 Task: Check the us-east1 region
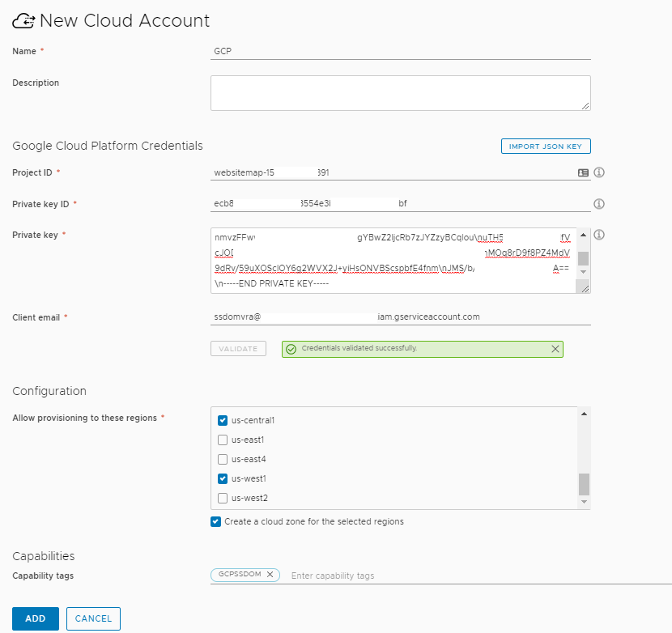point(223,440)
